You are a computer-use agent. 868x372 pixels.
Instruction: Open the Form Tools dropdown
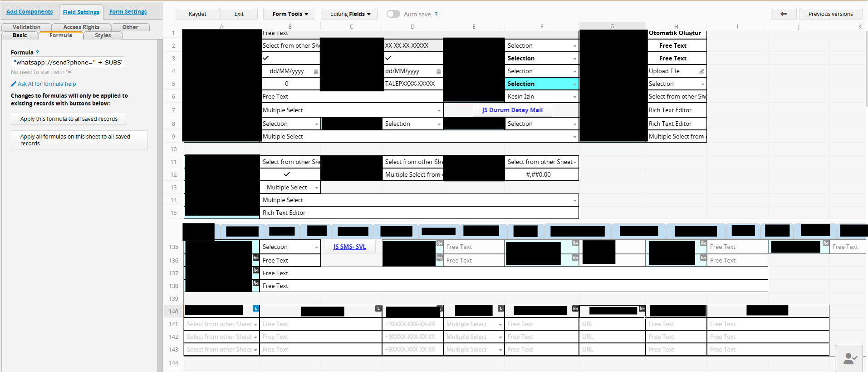click(x=290, y=14)
